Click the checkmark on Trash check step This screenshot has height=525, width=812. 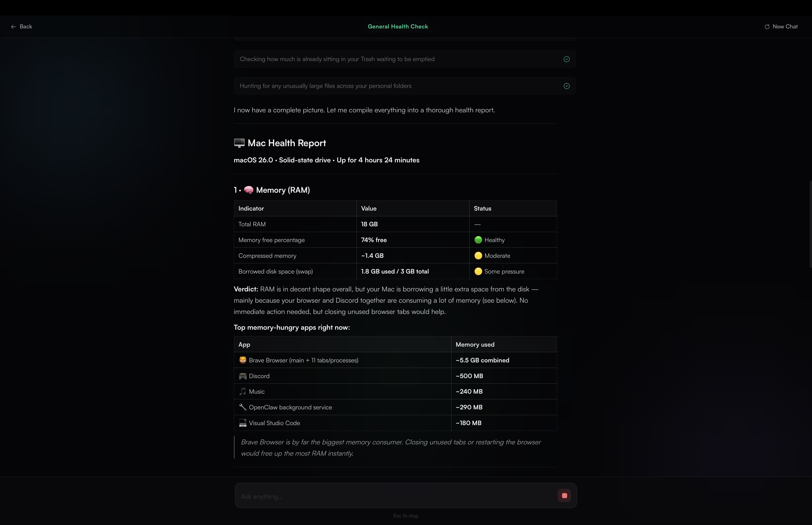click(566, 59)
